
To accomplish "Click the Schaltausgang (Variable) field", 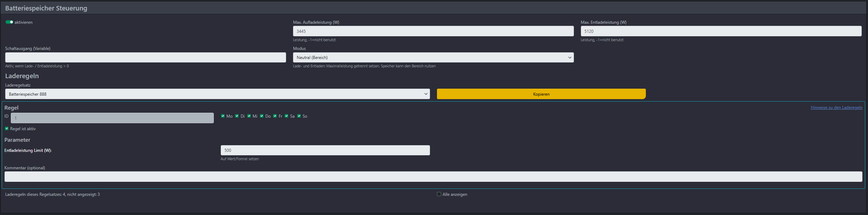I will click(x=145, y=58).
